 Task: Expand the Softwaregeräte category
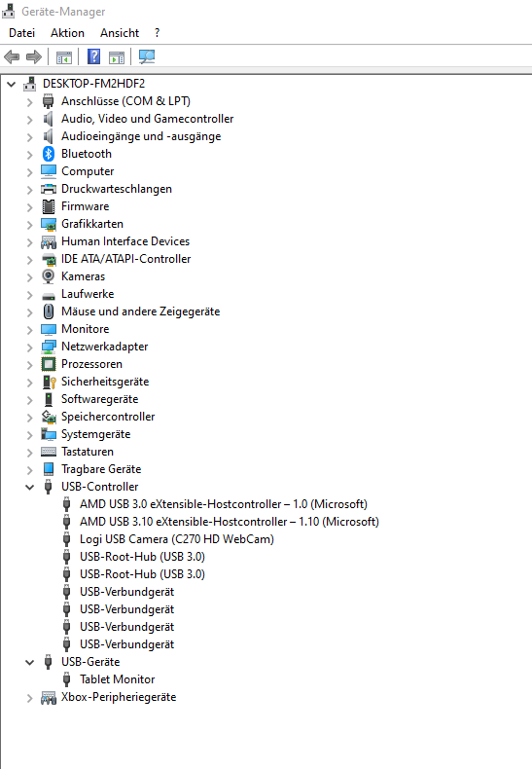[30, 400]
